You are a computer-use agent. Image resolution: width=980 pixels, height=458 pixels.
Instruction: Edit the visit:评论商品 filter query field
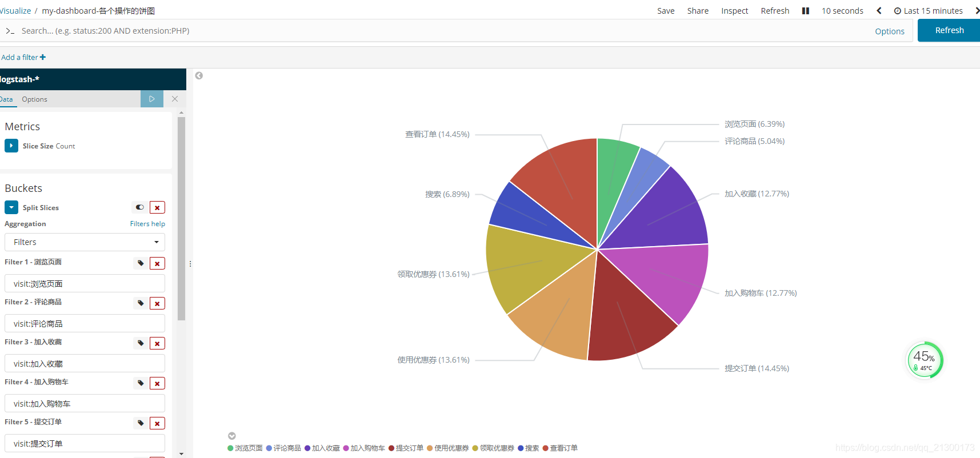coord(85,323)
